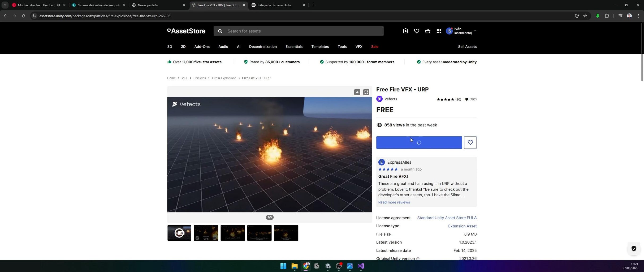Viewport: 644px width, 272px height.
Task: Reload the page with the refresh icon
Action: point(24,16)
